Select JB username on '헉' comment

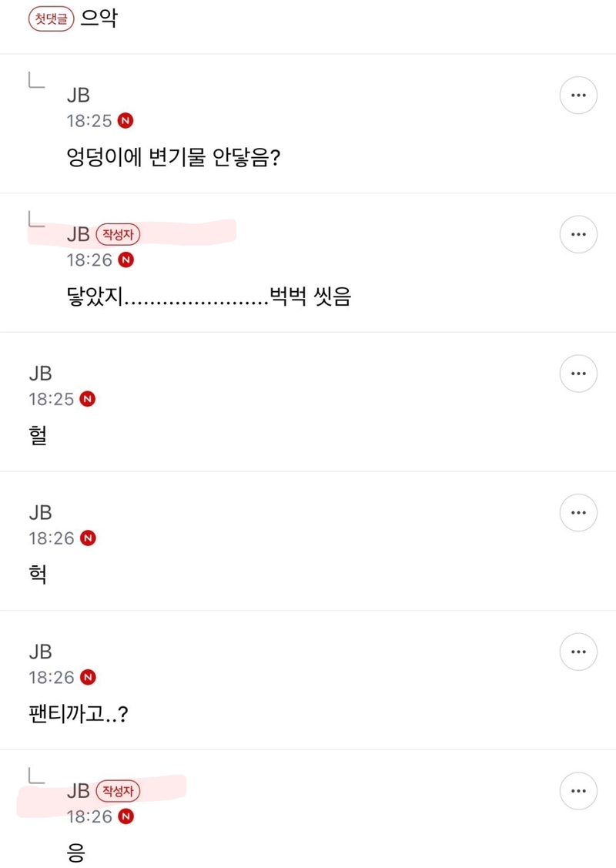40,513
